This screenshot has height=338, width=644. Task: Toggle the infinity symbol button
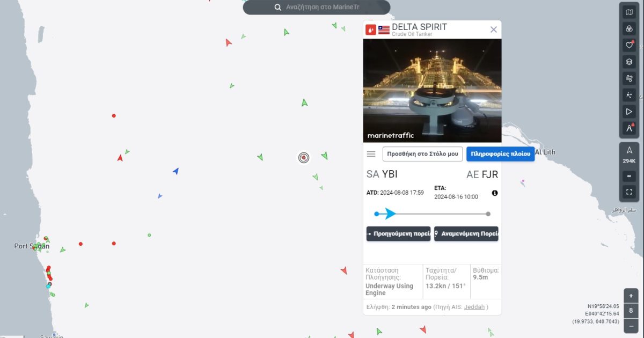[629, 176]
